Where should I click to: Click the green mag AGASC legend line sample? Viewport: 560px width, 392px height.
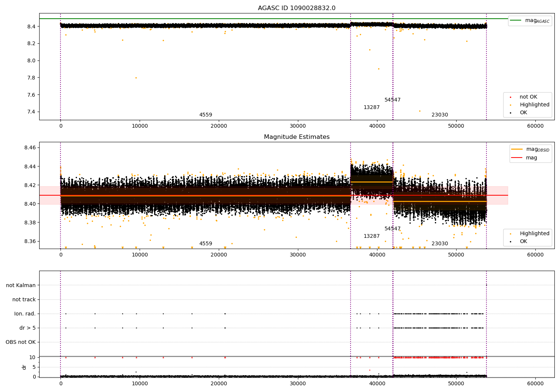516,21
